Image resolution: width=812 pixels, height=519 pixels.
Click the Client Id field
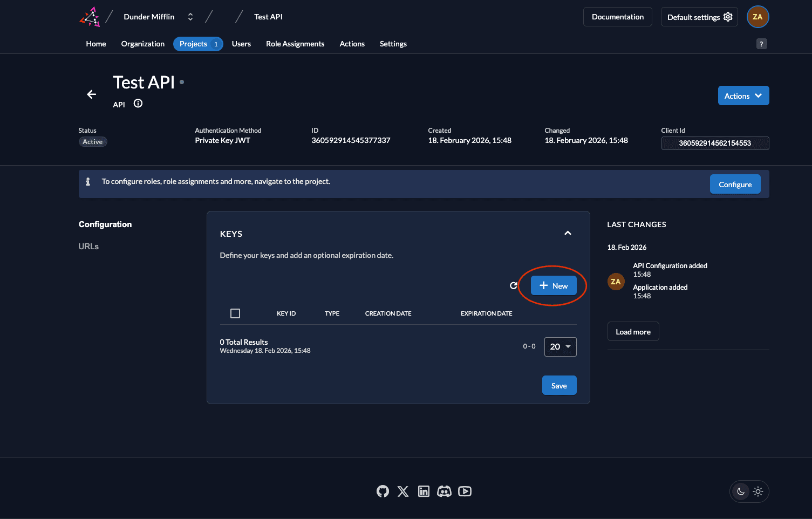click(x=714, y=143)
